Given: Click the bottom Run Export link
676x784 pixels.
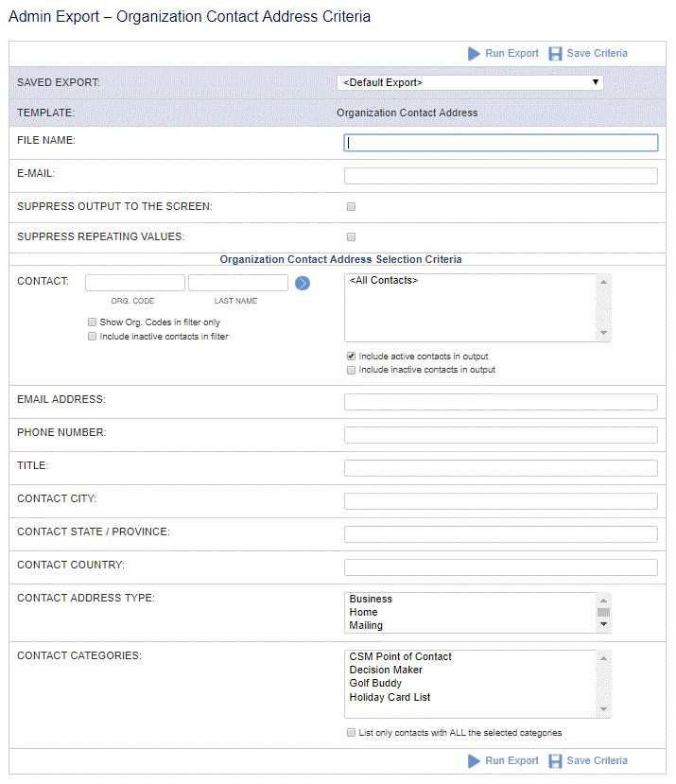Looking at the screenshot, I should [x=511, y=760].
